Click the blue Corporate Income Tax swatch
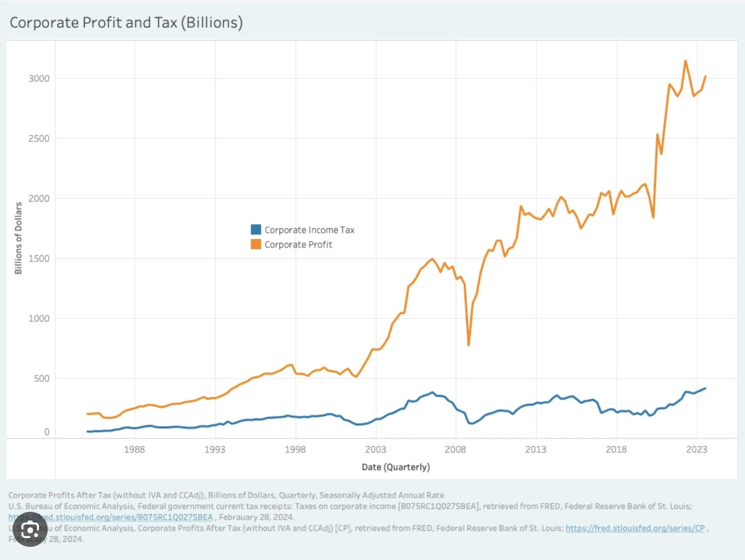This screenshot has width=745, height=560. [256, 229]
